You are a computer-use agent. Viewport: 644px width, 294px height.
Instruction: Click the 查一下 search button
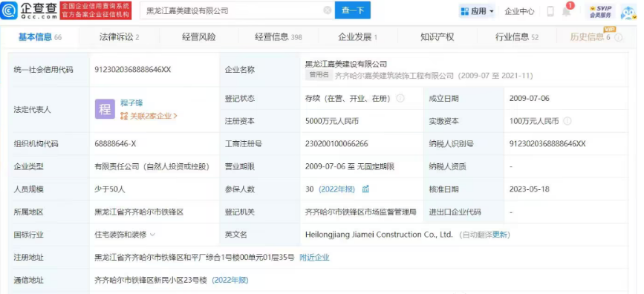click(352, 10)
